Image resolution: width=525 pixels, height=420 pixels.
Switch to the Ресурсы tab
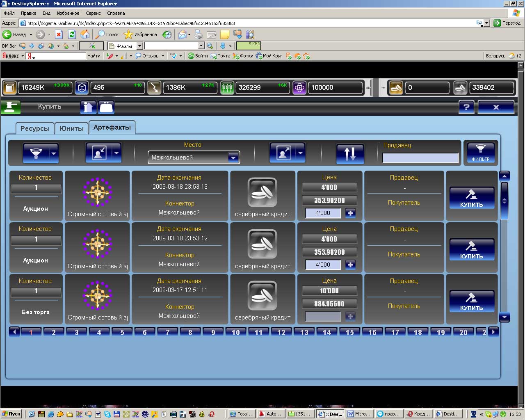click(x=35, y=128)
